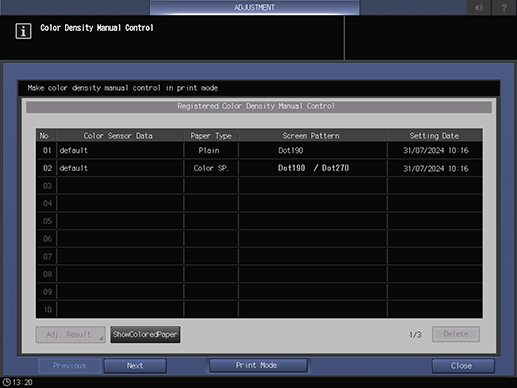Click the Plain paper type cell
This screenshot has width=517, height=388.
(x=211, y=150)
